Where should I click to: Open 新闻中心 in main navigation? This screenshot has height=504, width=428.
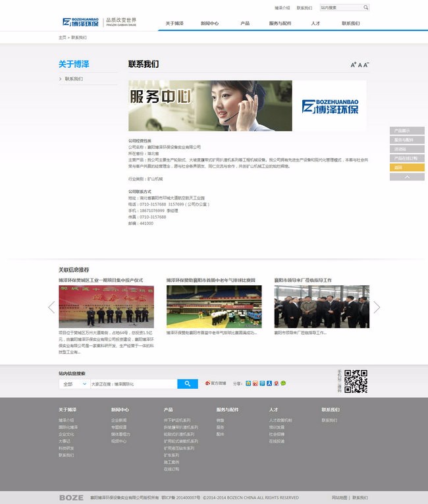[209, 23]
